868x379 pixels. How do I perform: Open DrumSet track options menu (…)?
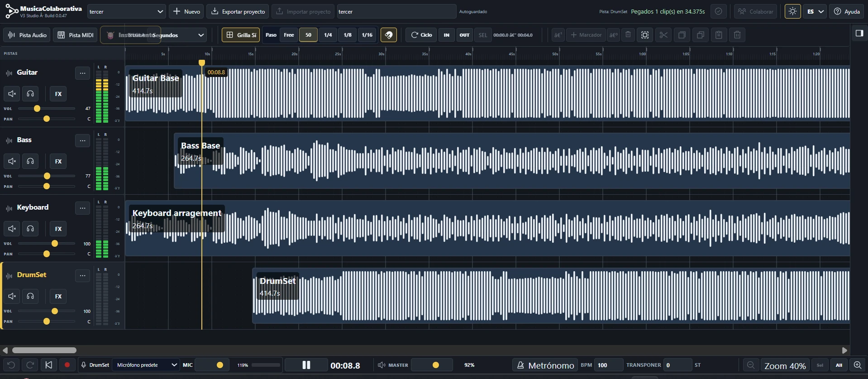click(x=82, y=275)
